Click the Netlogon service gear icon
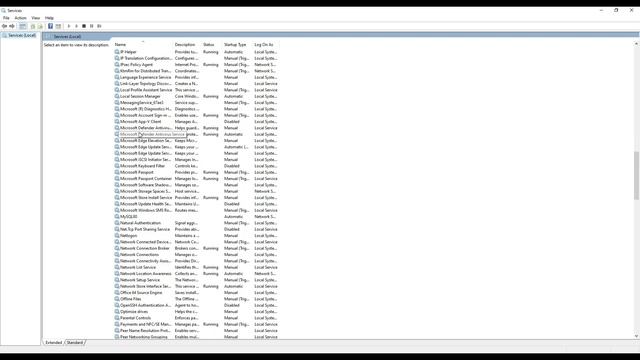The image size is (640, 360). (x=117, y=236)
